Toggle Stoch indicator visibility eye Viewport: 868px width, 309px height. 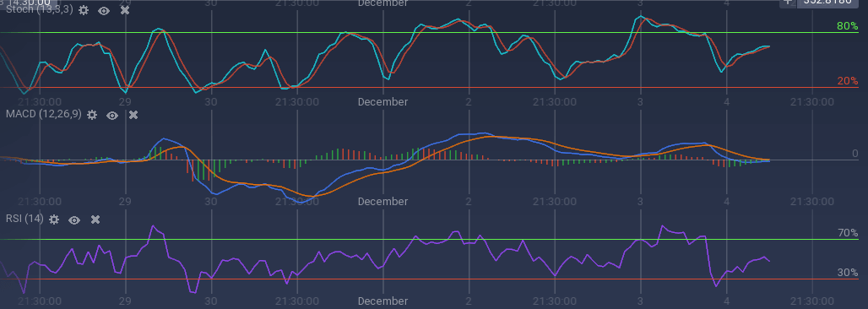point(104,10)
